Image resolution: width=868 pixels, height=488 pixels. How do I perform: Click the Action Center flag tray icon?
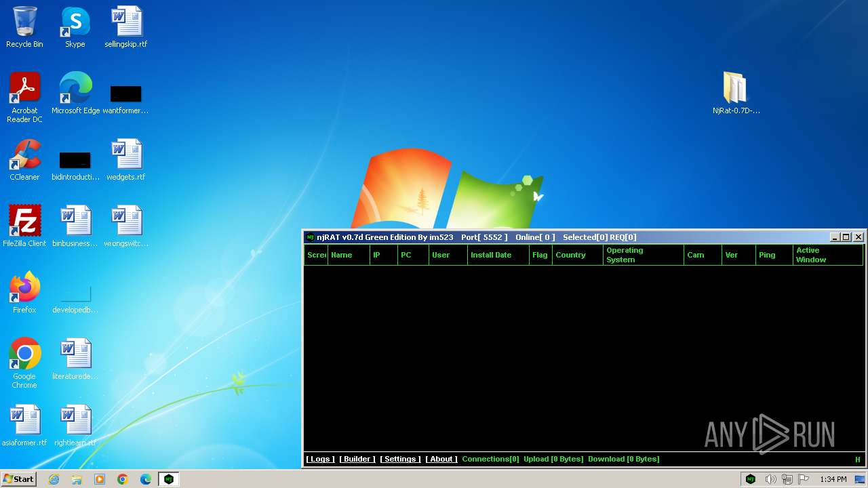click(x=804, y=479)
